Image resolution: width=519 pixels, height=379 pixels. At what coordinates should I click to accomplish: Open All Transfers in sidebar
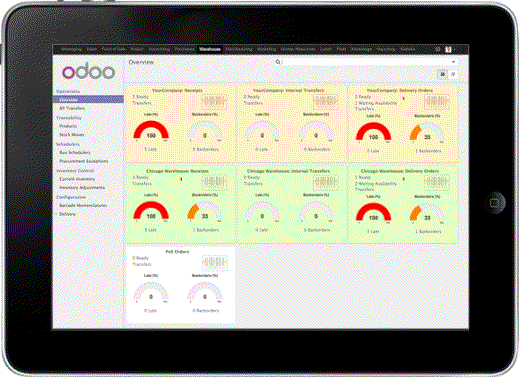(72, 108)
